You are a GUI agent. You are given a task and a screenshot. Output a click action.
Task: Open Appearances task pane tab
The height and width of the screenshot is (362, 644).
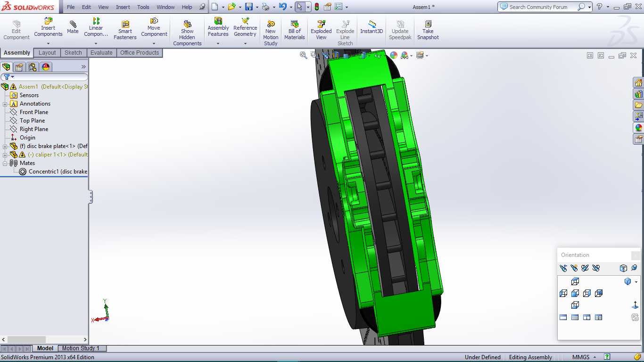tap(639, 128)
